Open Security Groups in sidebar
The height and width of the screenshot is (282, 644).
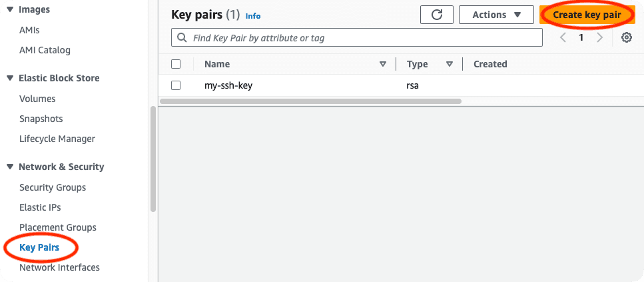(53, 187)
